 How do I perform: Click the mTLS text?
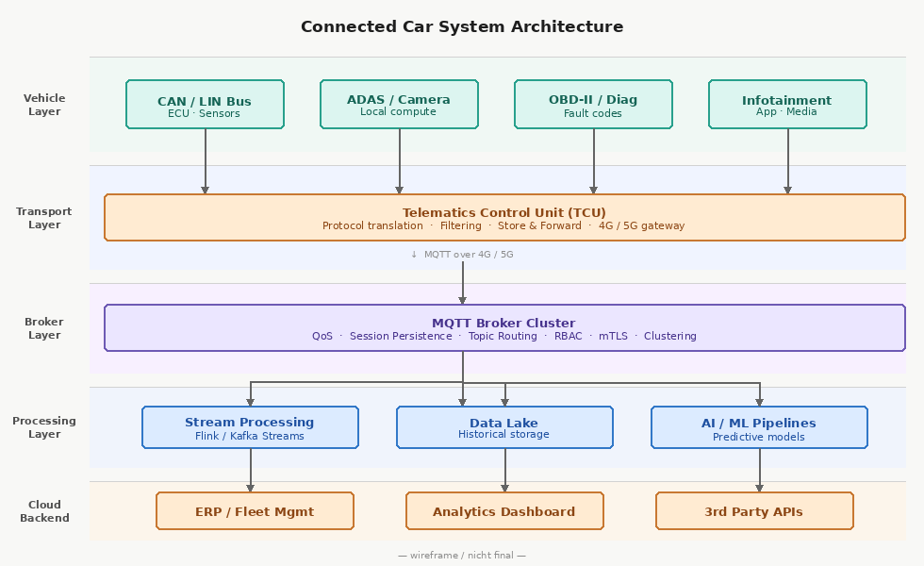pos(614,336)
